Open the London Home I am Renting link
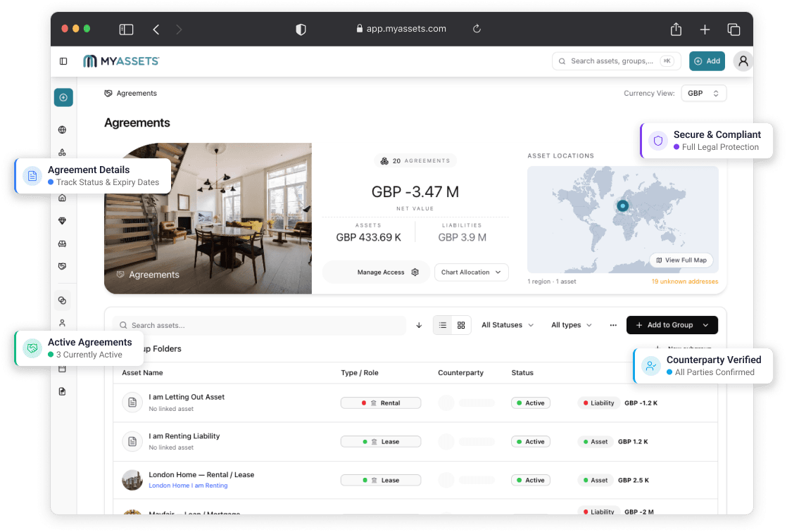Image resolution: width=787 pixels, height=532 pixels. [x=188, y=486]
